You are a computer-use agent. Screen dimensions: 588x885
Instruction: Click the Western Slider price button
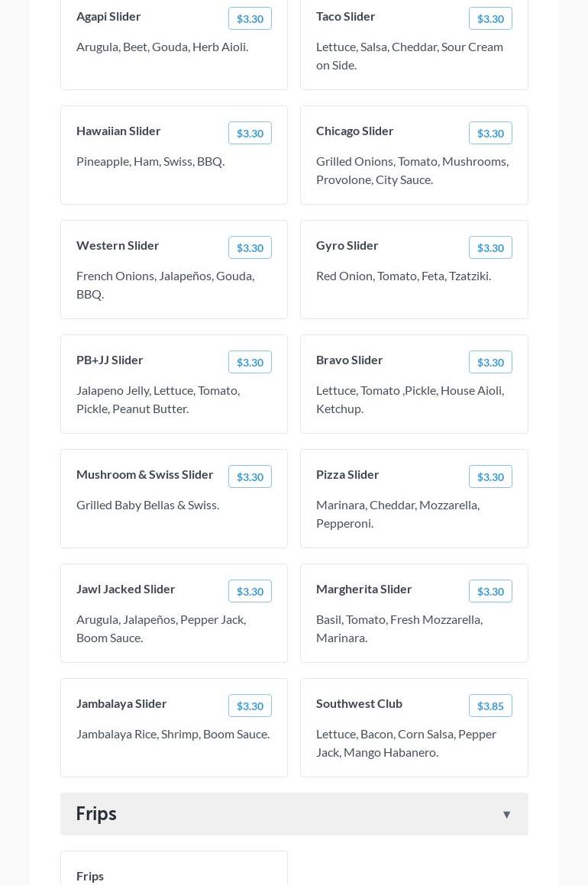(250, 247)
